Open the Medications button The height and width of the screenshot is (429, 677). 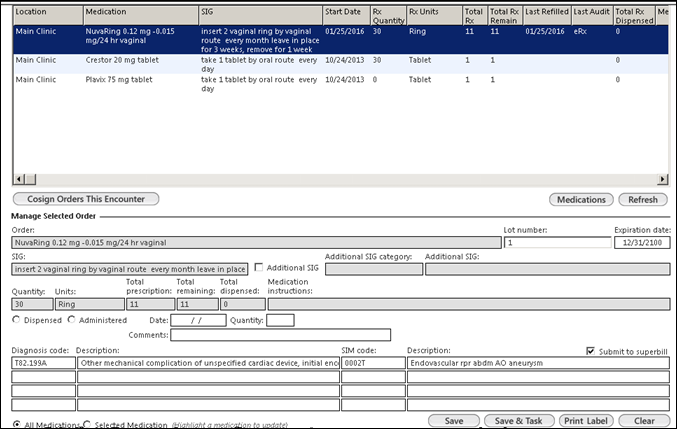[x=581, y=199]
